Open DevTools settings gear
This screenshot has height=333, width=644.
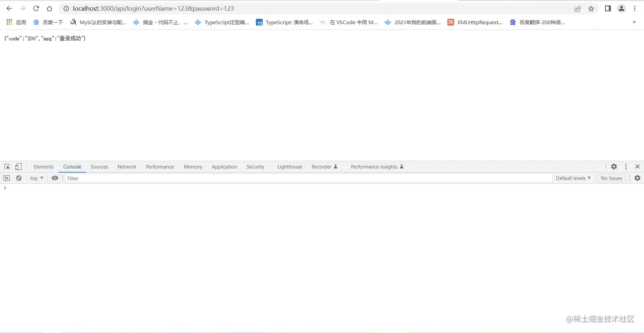pos(614,167)
